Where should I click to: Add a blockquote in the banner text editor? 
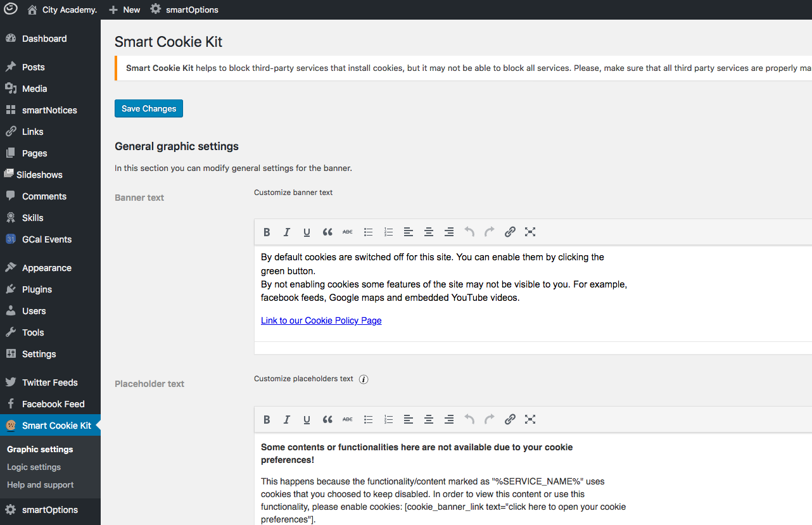327,232
